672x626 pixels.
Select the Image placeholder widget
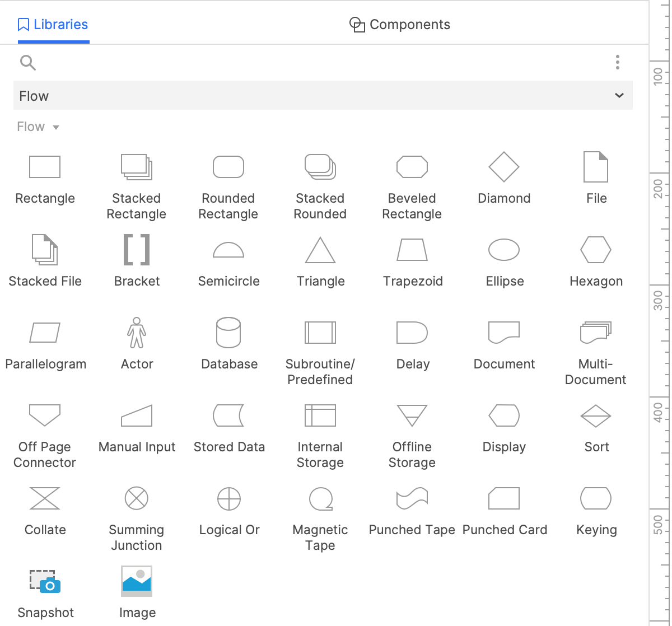coord(137,581)
